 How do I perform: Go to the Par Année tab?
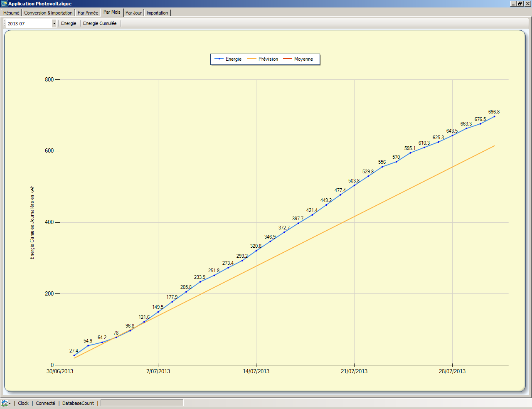click(88, 13)
